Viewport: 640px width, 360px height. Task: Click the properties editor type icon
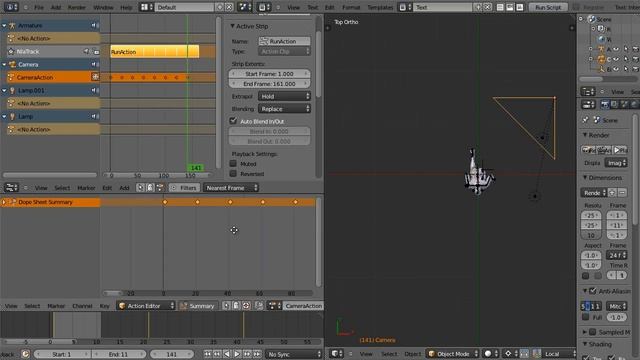(588, 105)
